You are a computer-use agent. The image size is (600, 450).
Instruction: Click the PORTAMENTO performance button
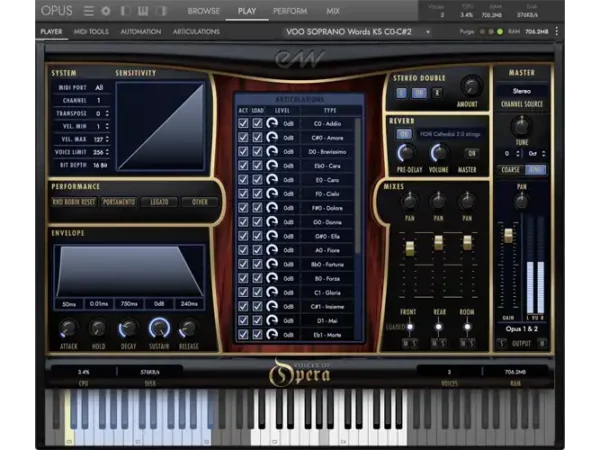[119, 202]
